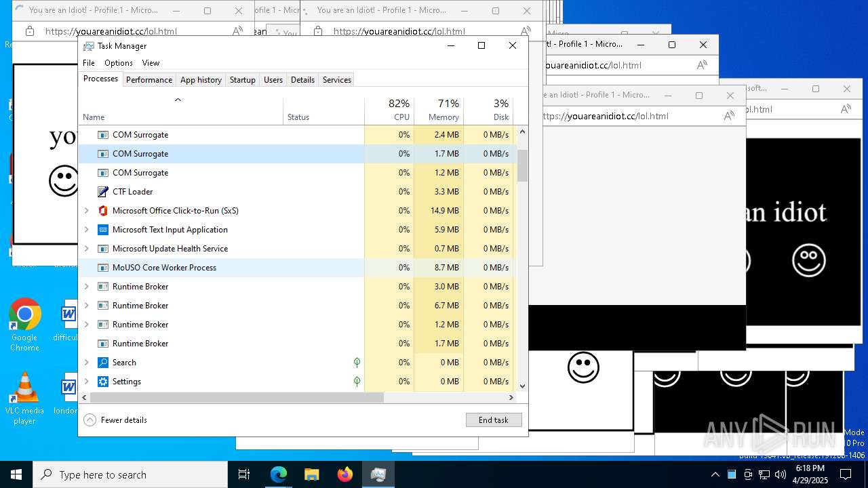Sort processes by Disk column
The height and width of the screenshot is (488, 868).
pos(488,110)
